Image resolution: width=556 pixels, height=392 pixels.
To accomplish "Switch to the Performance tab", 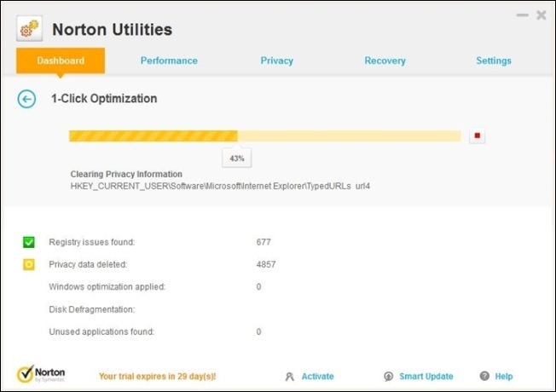I will coord(169,61).
